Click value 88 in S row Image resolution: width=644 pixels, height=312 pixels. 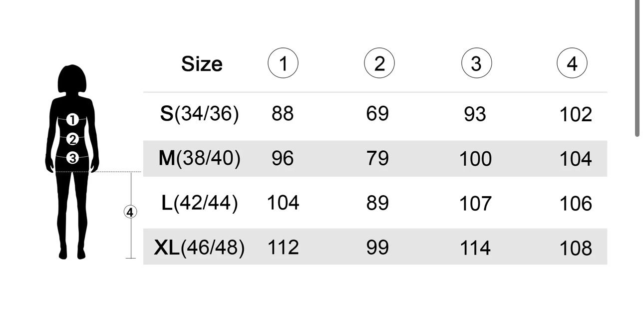(x=283, y=114)
